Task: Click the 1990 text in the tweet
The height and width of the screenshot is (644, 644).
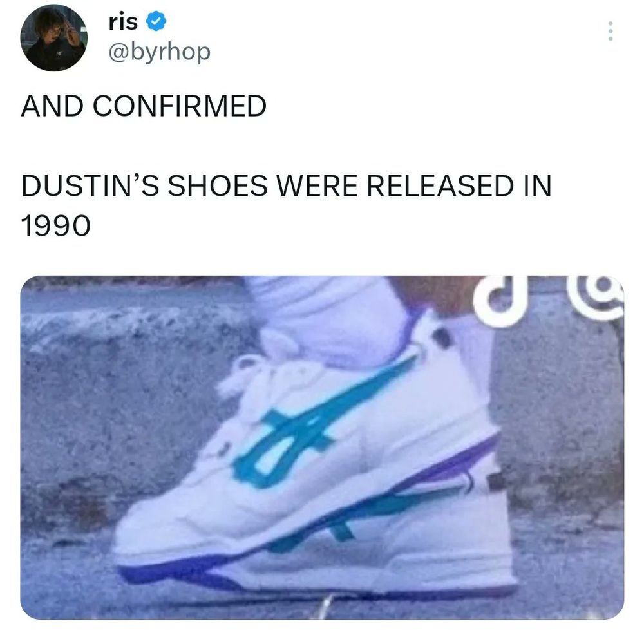Action: [x=55, y=226]
